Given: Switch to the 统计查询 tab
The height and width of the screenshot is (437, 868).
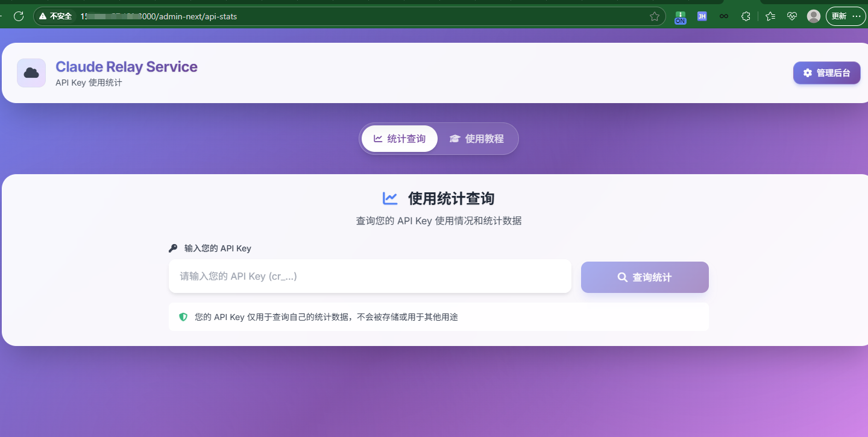Looking at the screenshot, I should (399, 139).
